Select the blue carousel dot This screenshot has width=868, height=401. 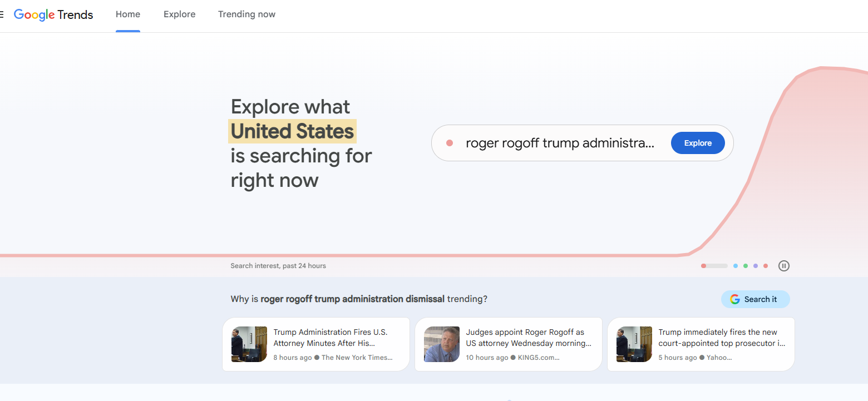click(x=736, y=266)
